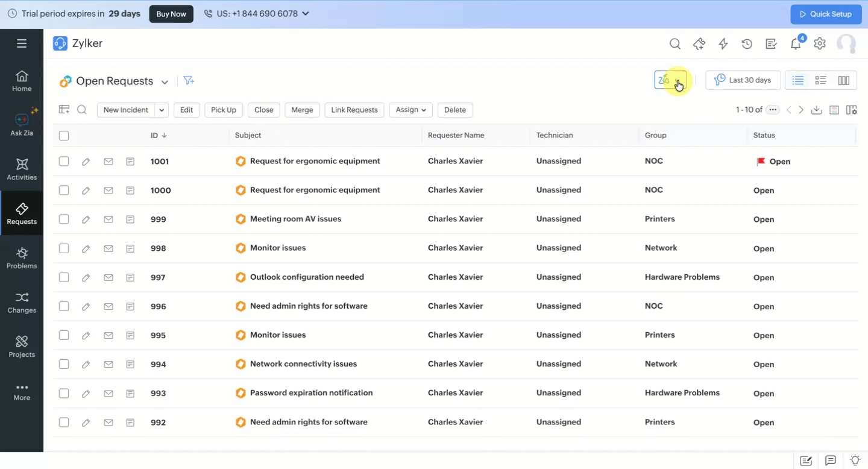Tick the checkbox for request 996

point(64,306)
